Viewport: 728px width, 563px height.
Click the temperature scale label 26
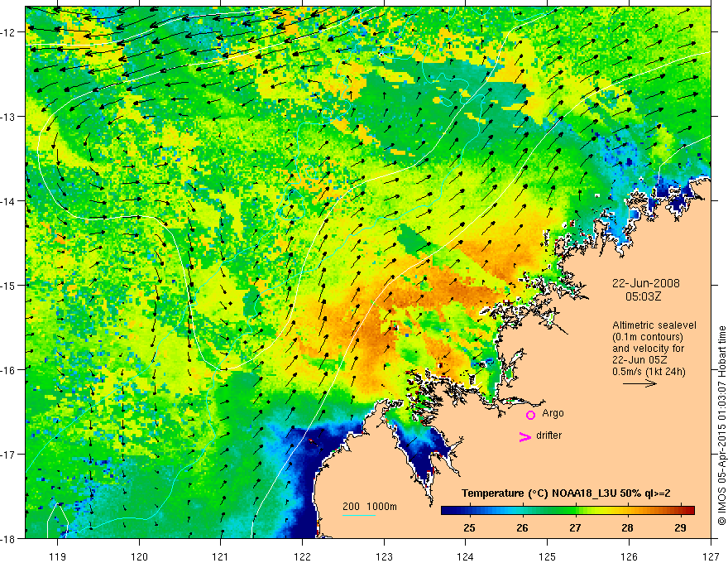pyautogui.click(x=522, y=527)
